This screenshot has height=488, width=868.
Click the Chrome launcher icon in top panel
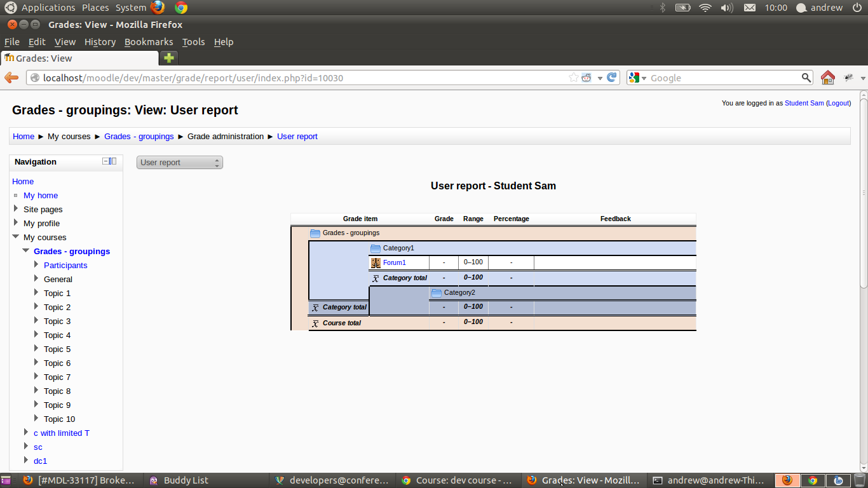tap(181, 8)
